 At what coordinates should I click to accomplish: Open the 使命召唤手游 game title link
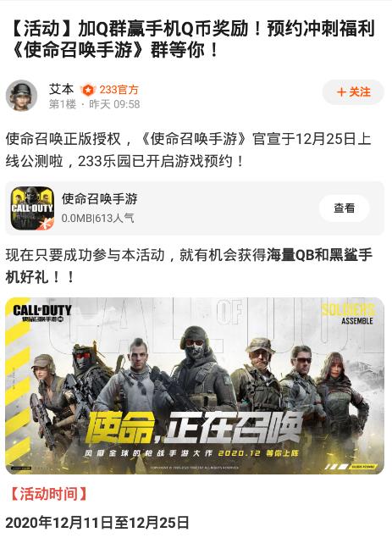[x=99, y=199]
